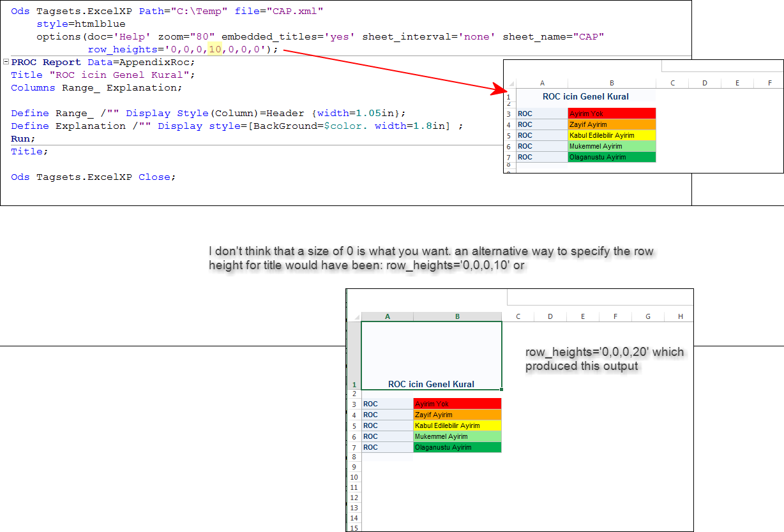Screen dimensions: 784x532
Task: Select column header A in the top spreadsheet
Action: pos(542,83)
